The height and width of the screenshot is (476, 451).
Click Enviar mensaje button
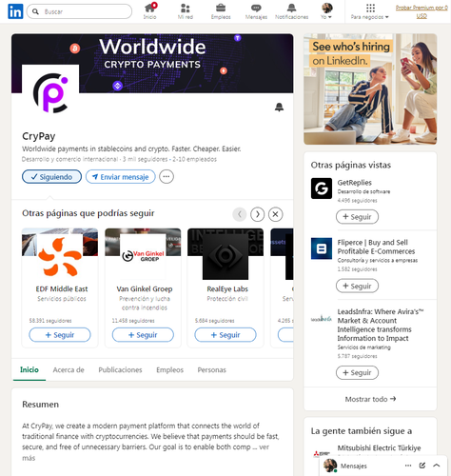[121, 177]
